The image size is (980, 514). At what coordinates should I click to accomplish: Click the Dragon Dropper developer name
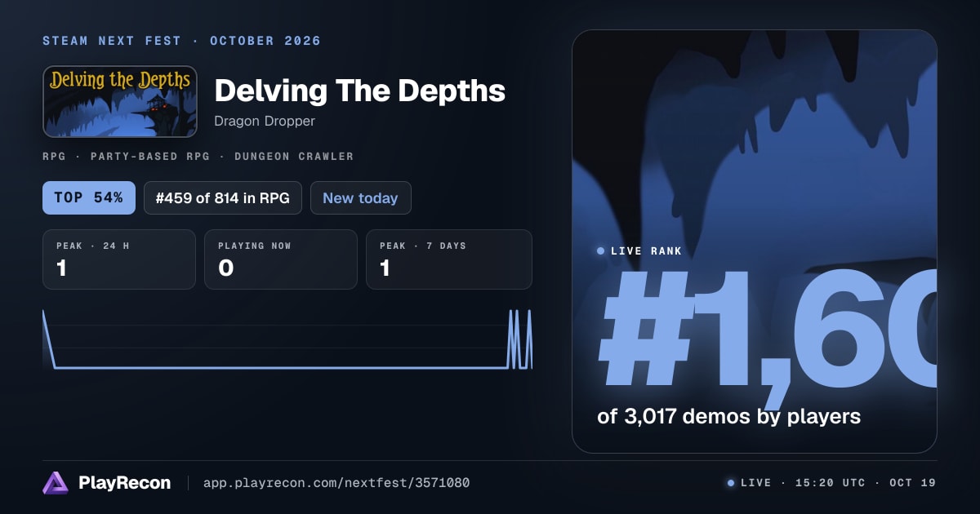pyautogui.click(x=265, y=121)
